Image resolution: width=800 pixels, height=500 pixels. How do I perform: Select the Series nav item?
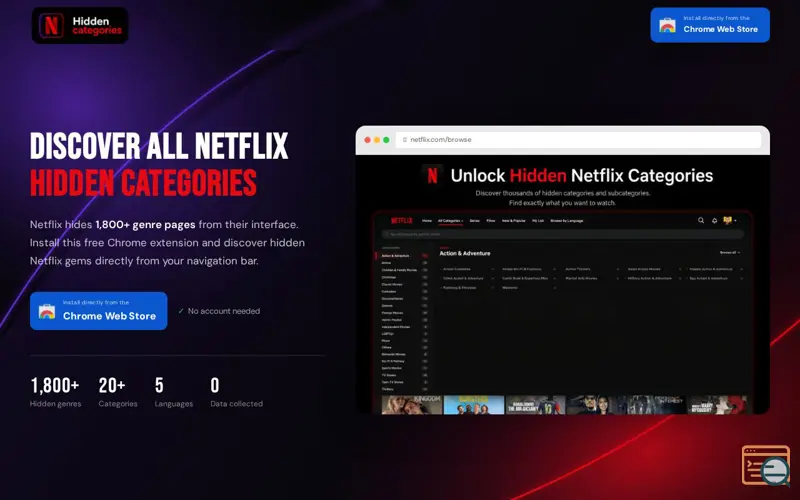coord(474,221)
